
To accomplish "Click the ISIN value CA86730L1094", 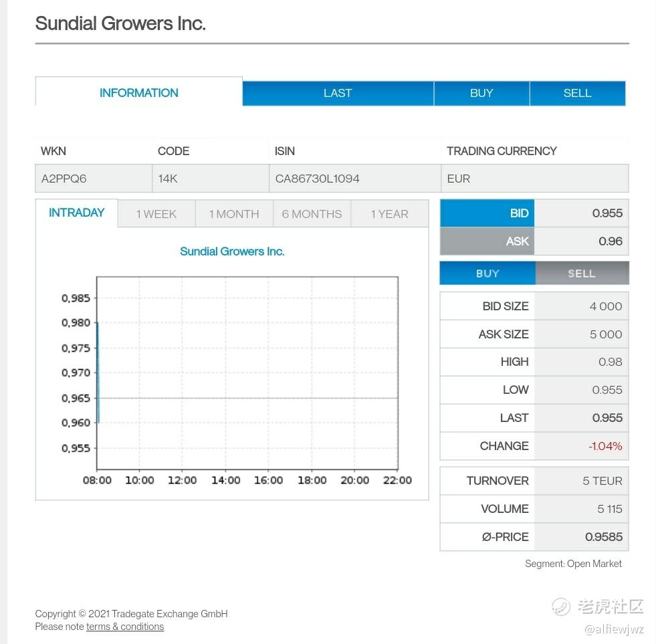I will (x=317, y=179).
